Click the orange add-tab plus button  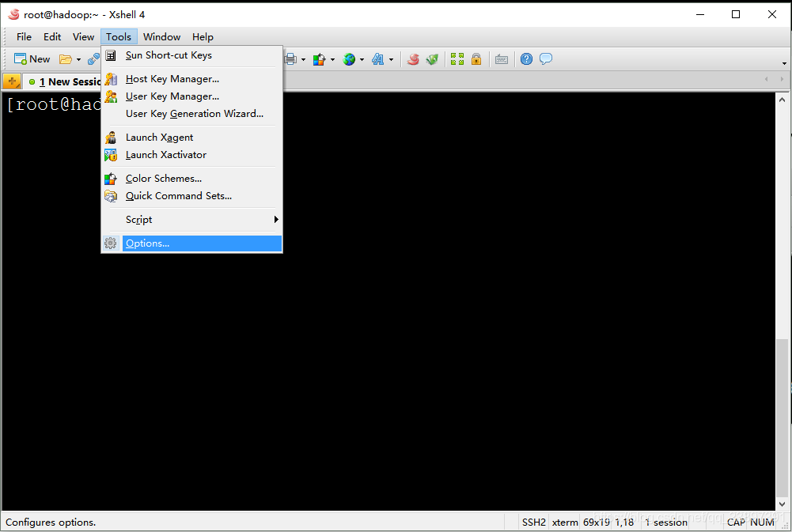[12, 81]
